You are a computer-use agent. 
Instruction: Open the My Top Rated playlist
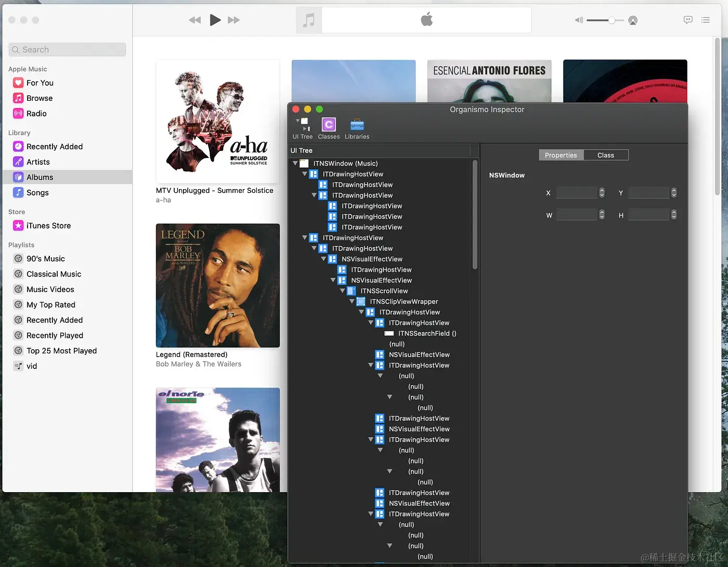pyautogui.click(x=51, y=305)
